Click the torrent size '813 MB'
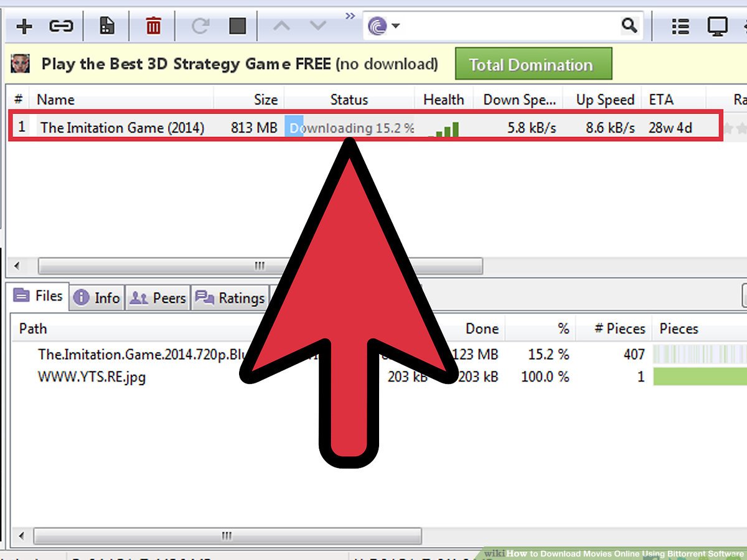The height and width of the screenshot is (560, 747). pos(254,128)
